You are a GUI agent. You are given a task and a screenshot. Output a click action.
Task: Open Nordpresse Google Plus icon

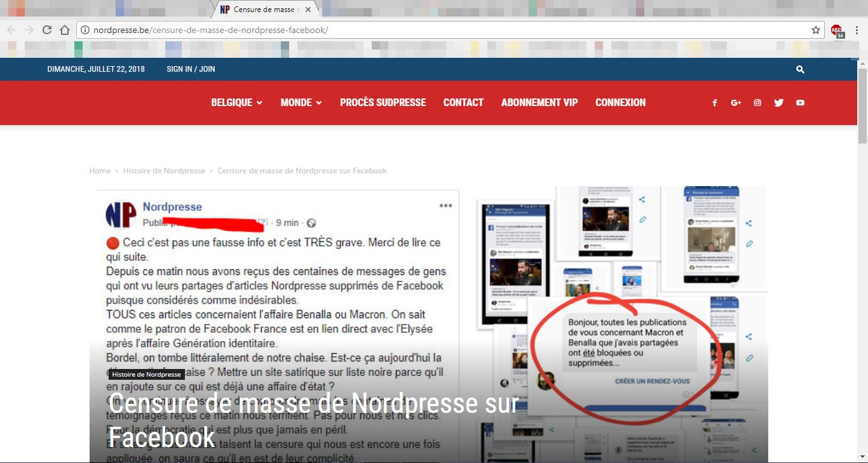[x=736, y=103]
